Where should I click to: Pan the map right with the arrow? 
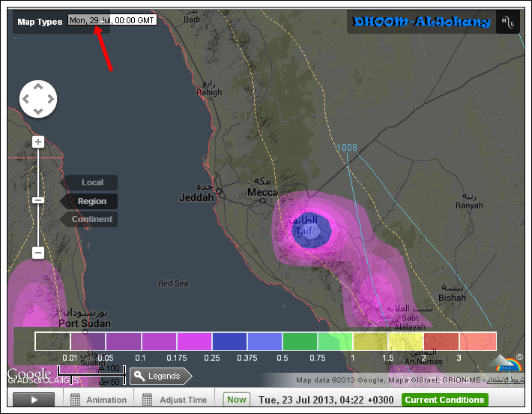51,99
